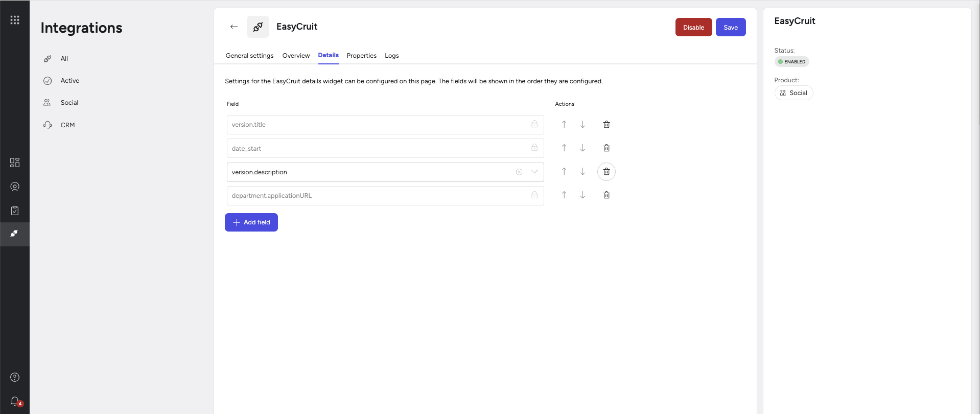Image resolution: width=980 pixels, height=414 pixels.
Task: Open the notifications bell icon
Action: [x=15, y=401]
